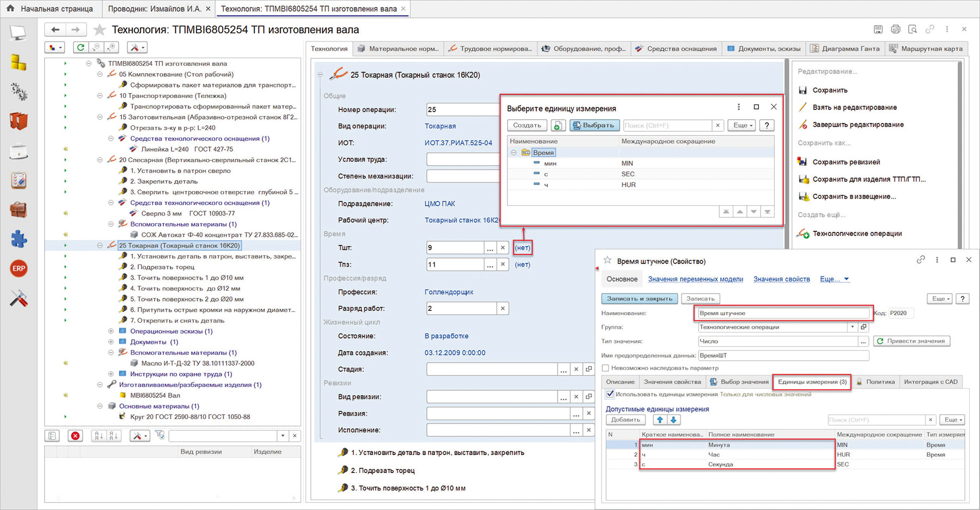980x510 pixels.
Task: Add the technology page to favorites star
Action: [x=99, y=29]
